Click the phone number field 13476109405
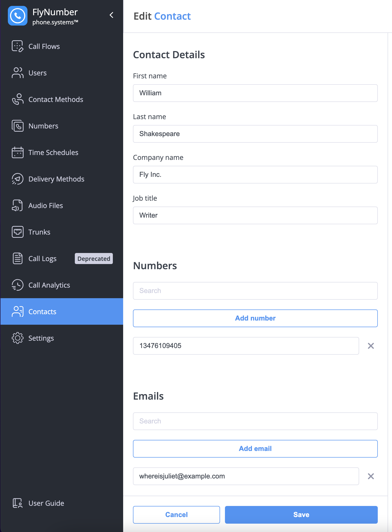 (246, 346)
